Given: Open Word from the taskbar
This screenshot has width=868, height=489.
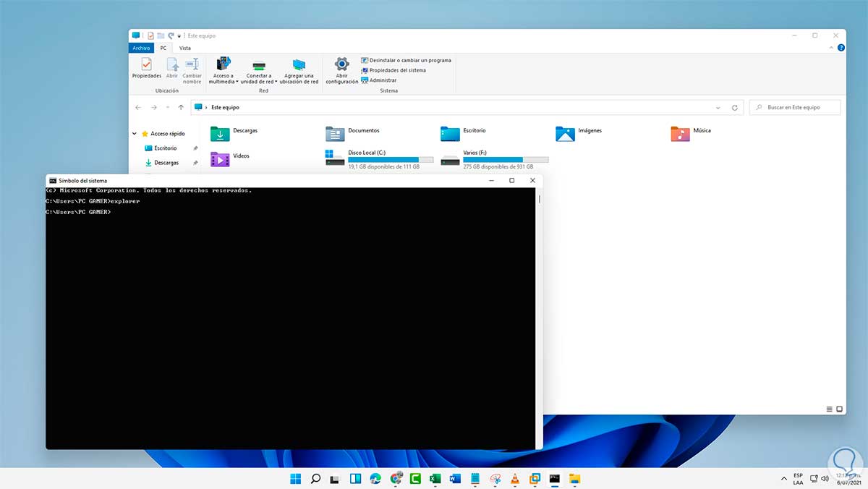Looking at the screenshot, I should click(x=455, y=479).
